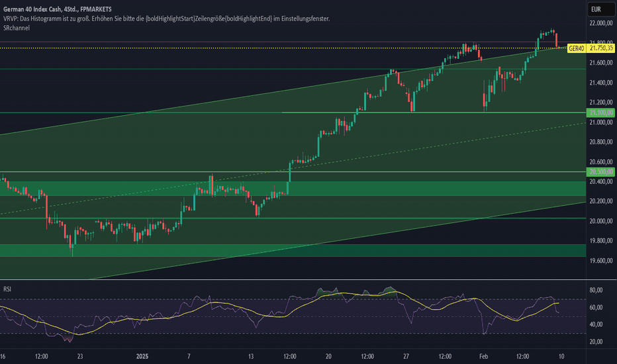Click the 7 date marker on time axis
The image size is (617, 364).
[189, 357]
